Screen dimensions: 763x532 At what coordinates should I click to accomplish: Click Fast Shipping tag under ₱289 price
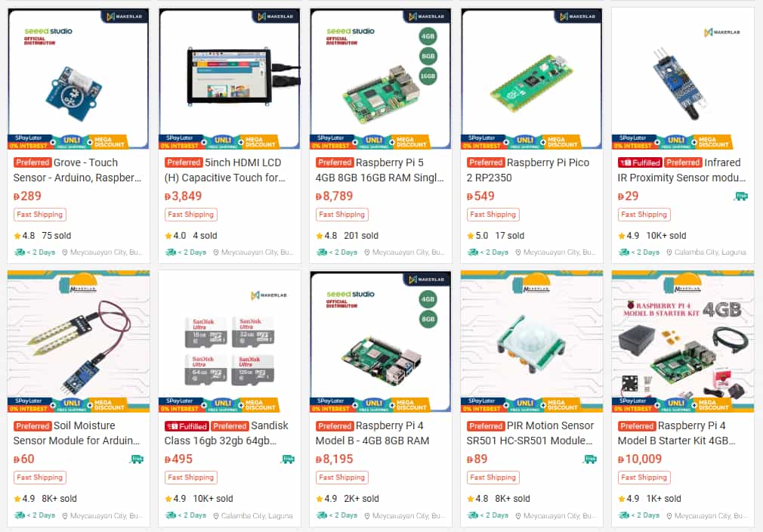[x=40, y=215]
